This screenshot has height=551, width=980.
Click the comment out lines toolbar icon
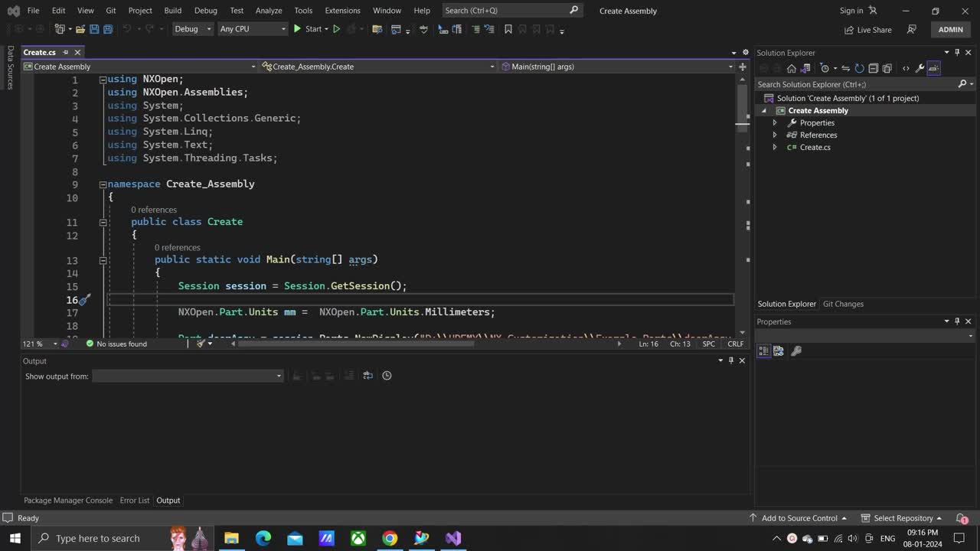(x=475, y=29)
